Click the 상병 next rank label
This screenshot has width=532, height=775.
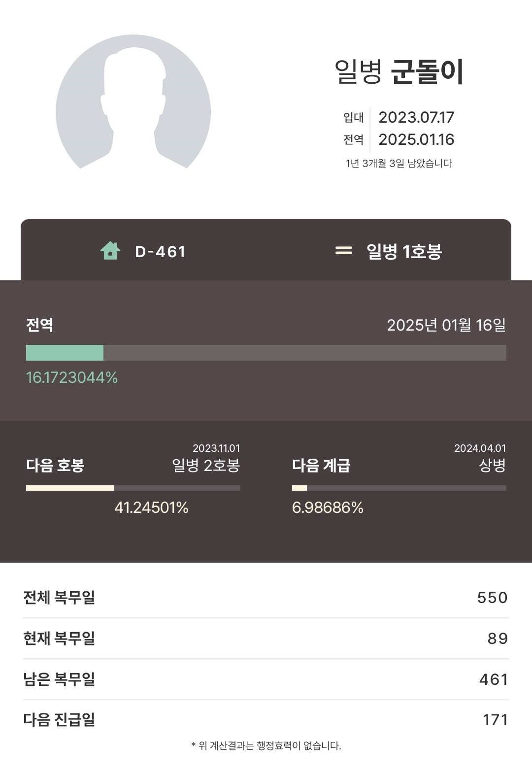coord(492,465)
